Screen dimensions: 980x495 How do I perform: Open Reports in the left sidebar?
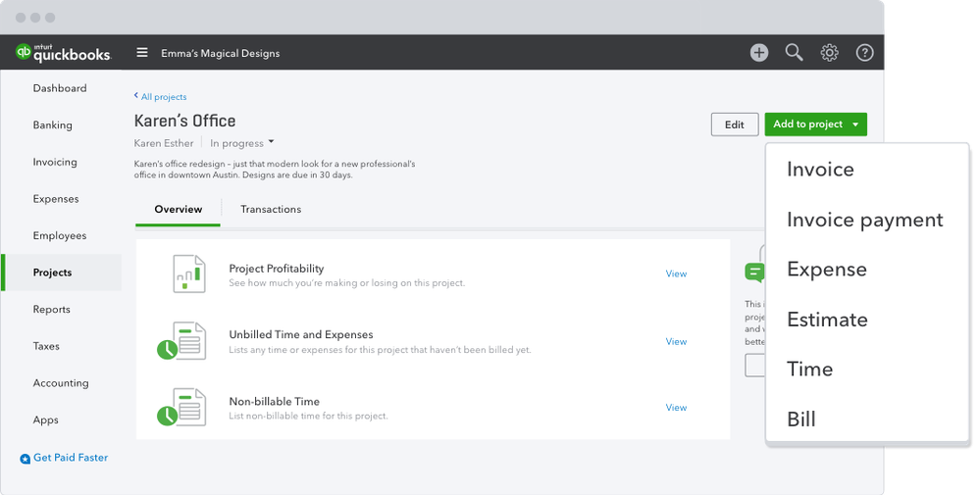(52, 309)
